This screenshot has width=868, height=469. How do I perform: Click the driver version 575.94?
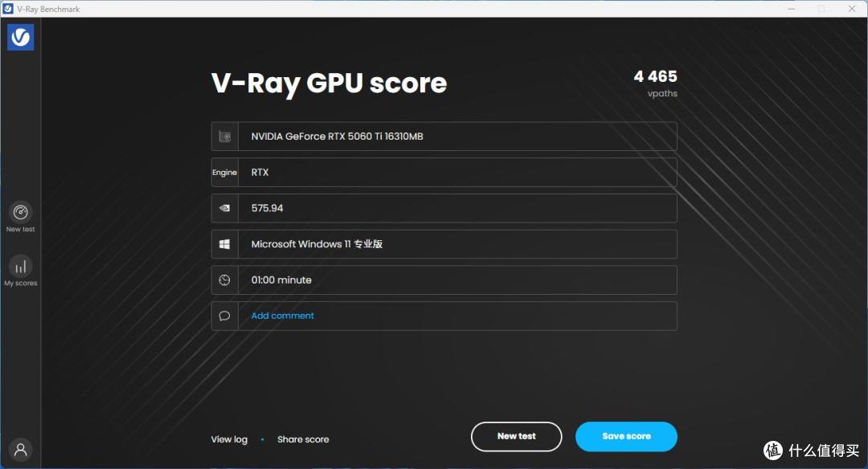(267, 209)
